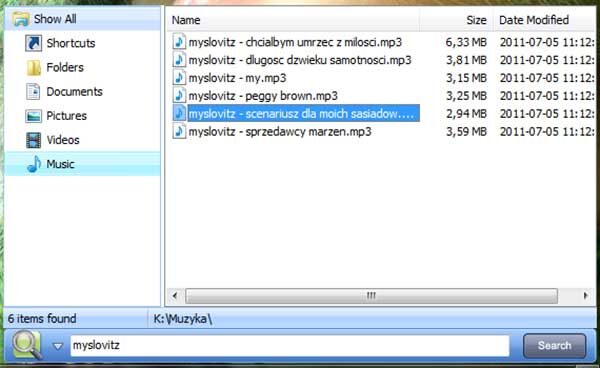The height and width of the screenshot is (368, 600).
Task: Sort by the Name column header
Action: 293,20
